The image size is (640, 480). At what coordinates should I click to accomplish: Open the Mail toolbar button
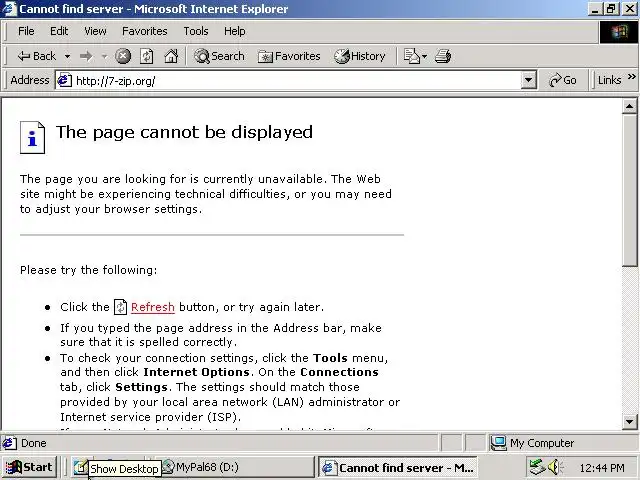click(411, 56)
